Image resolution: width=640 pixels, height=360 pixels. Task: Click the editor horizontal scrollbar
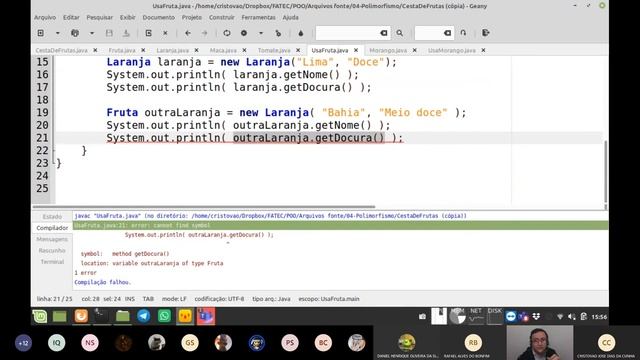(x=204, y=207)
